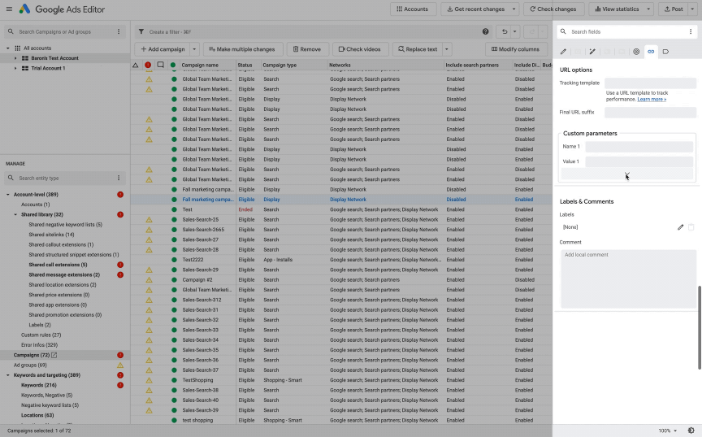Click Make multiple changes button
The width and height of the screenshot is (702, 437).
click(x=242, y=49)
